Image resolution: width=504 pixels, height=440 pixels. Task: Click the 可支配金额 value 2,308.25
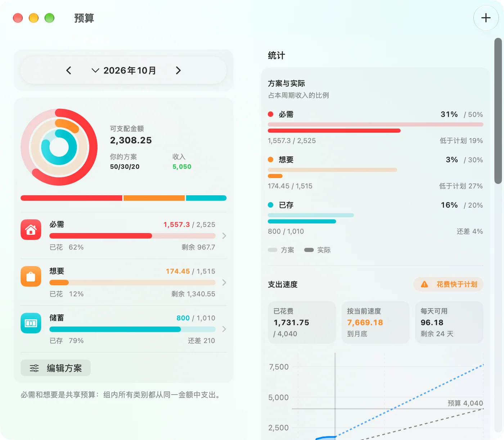pos(131,140)
